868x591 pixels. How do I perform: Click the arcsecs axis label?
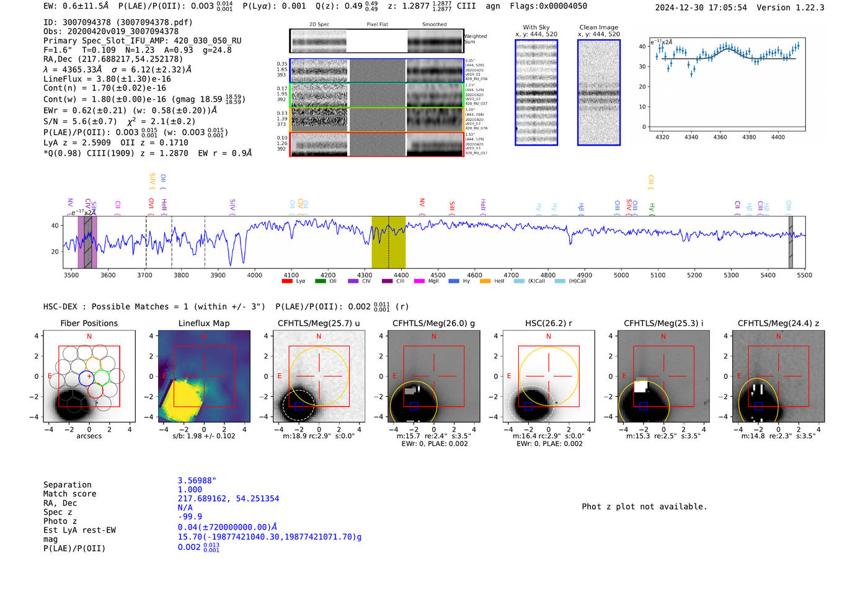coord(89,436)
